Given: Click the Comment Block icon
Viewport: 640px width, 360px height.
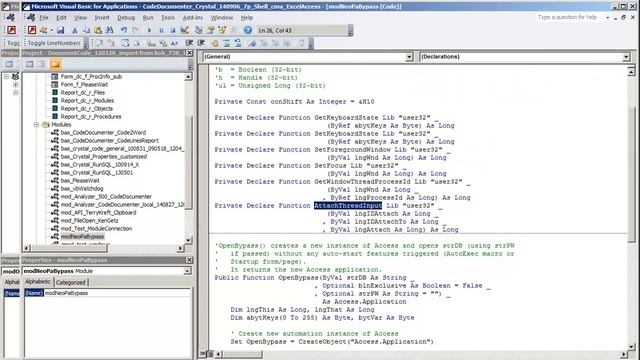Looking at the screenshot, I should 226,43.
